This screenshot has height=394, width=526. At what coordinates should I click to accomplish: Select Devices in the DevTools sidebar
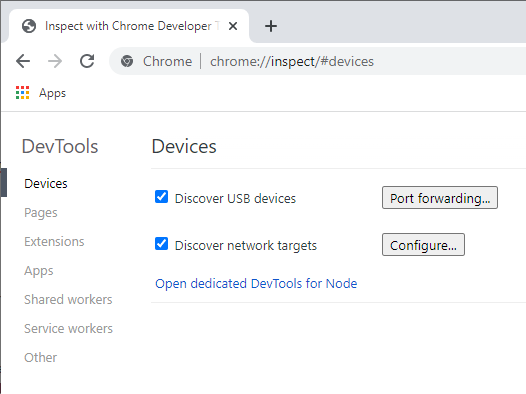[46, 184]
